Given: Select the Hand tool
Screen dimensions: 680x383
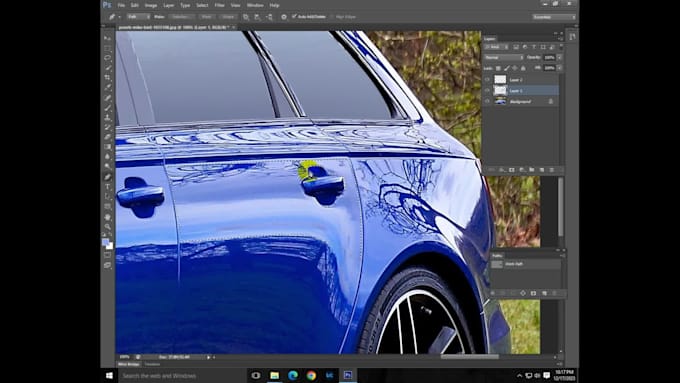Looking at the screenshot, I should click(x=108, y=217).
